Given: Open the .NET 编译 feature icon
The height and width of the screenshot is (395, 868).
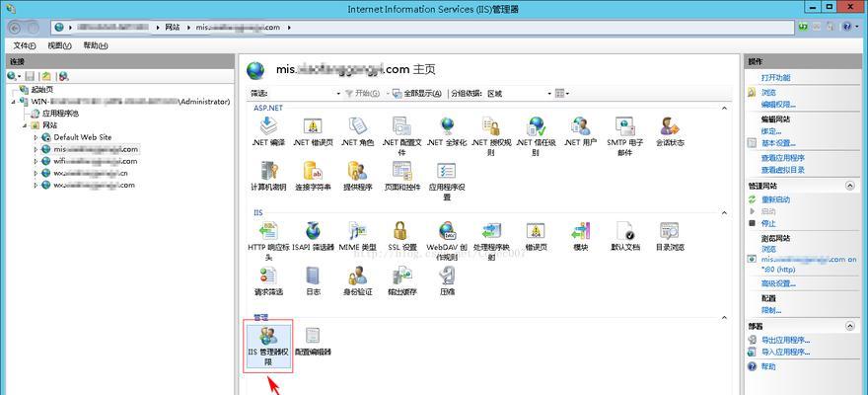Looking at the screenshot, I should [x=268, y=132].
